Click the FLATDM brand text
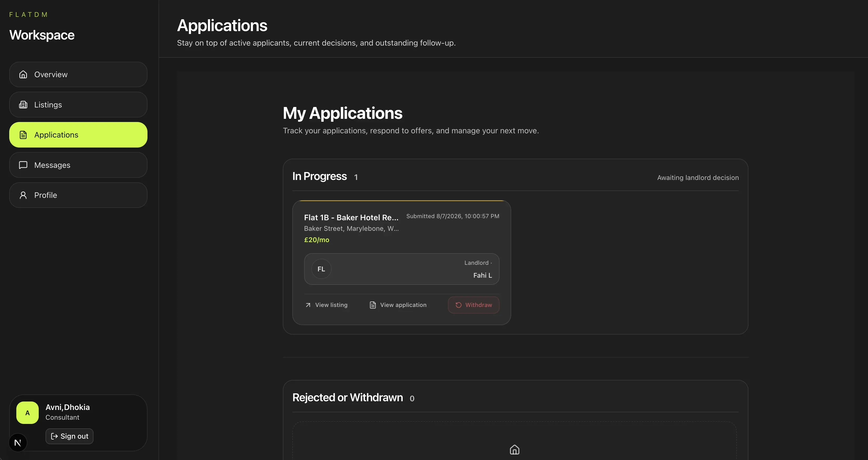 (x=29, y=14)
